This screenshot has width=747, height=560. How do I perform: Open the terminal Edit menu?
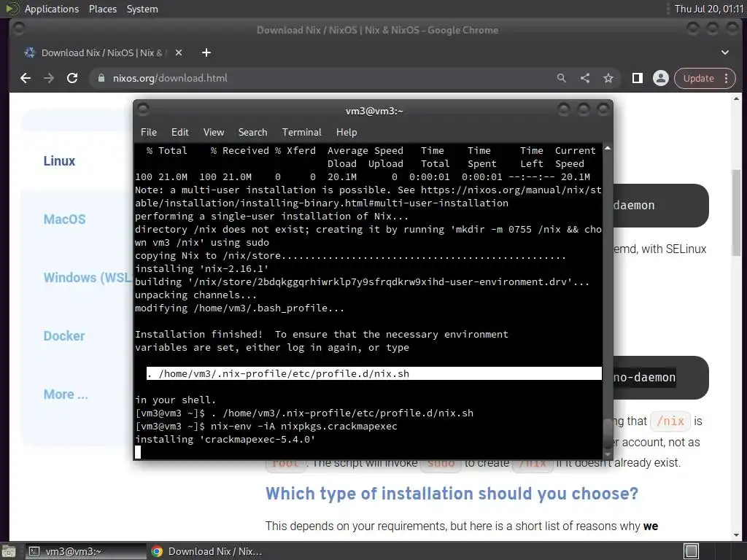[180, 133]
